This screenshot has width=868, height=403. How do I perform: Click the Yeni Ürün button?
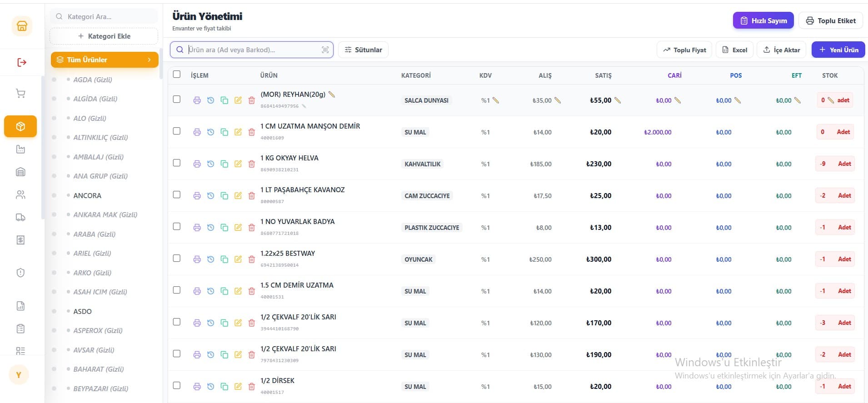tap(838, 50)
